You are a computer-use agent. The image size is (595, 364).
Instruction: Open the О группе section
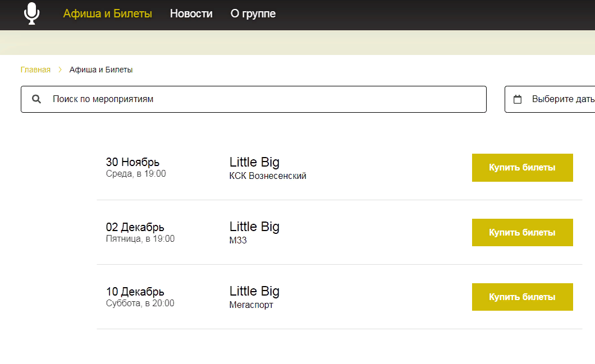point(253,13)
